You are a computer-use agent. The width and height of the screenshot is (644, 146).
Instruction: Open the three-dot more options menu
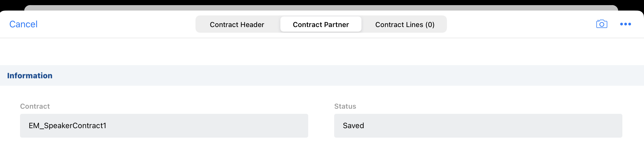pyautogui.click(x=625, y=24)
